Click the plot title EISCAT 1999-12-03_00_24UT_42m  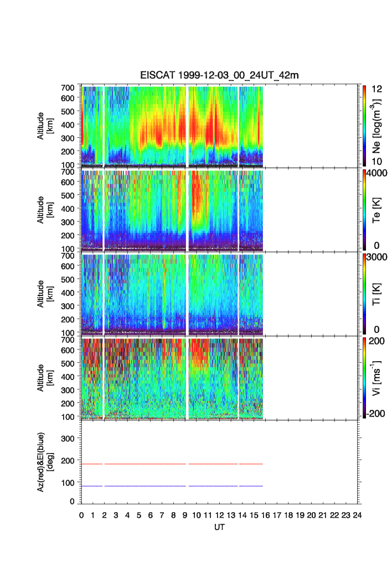tap(219, 76)
